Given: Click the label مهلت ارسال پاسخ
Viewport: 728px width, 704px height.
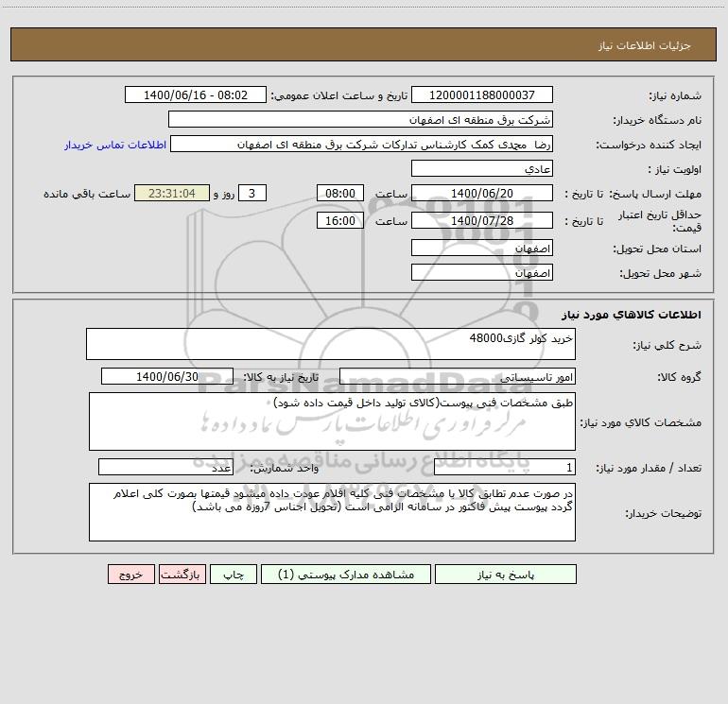Looking at the screenshot, I should [655, 194].
